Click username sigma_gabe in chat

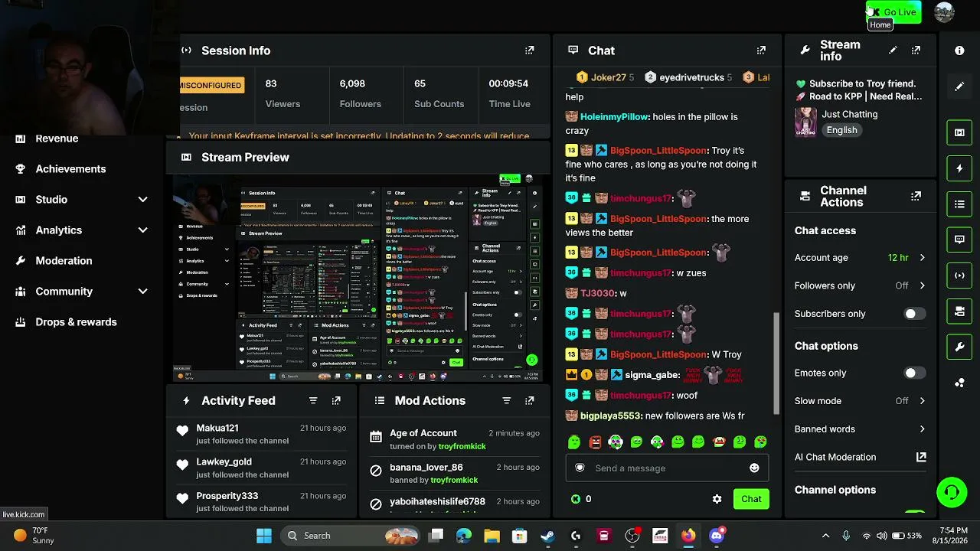coord(652,375)
